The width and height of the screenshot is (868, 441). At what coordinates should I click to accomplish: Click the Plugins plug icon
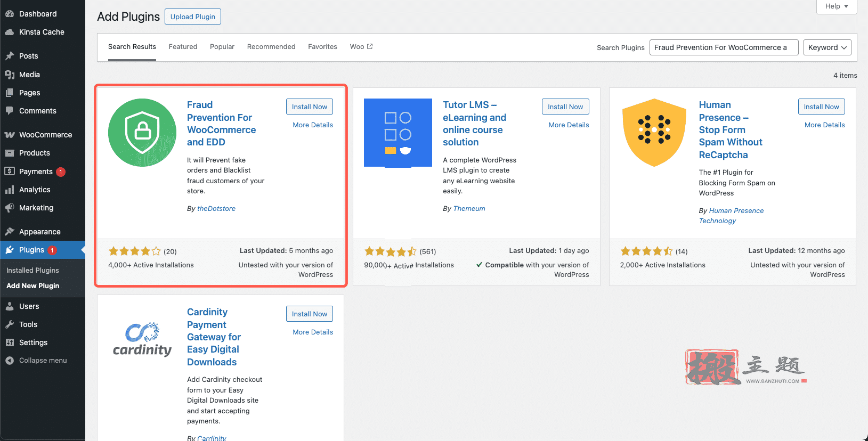tap(10, 250)
